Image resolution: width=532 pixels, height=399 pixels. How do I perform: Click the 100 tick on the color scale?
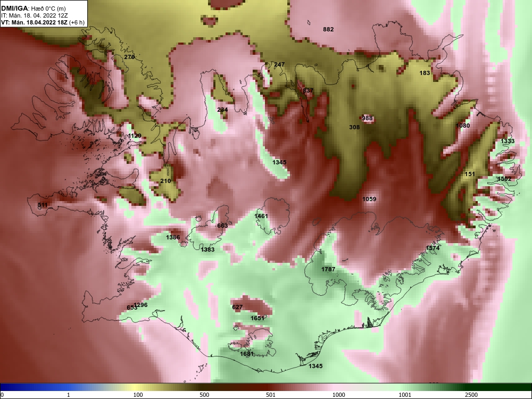click(138, 395)
